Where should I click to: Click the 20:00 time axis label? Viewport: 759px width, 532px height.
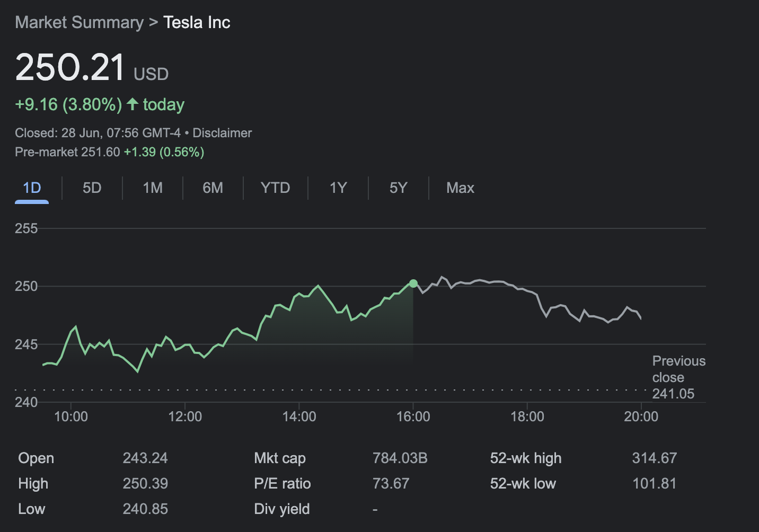tap(641, 416)
